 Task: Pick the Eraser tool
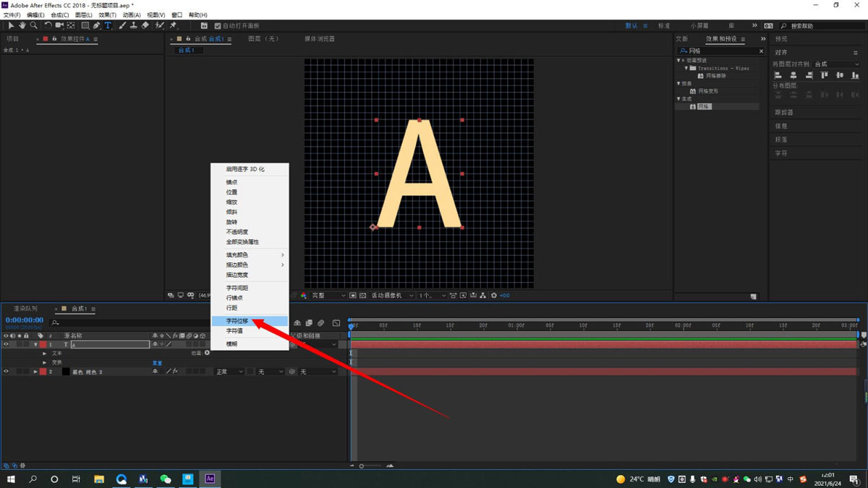145,25
